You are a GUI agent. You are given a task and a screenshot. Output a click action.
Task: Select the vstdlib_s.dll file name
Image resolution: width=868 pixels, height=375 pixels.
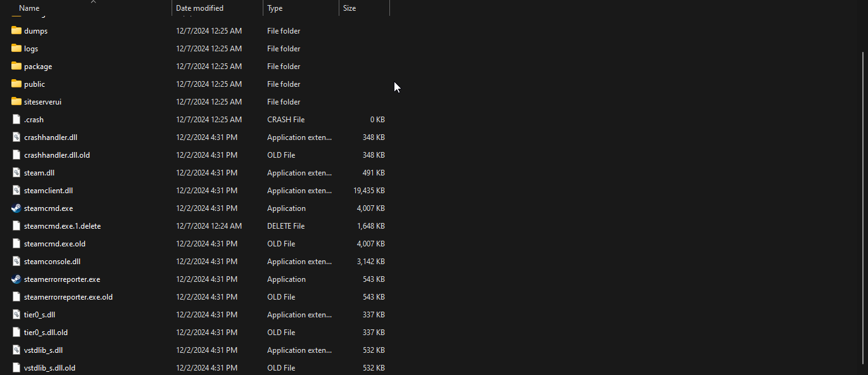pyautogui.click(x=43, y=350)
